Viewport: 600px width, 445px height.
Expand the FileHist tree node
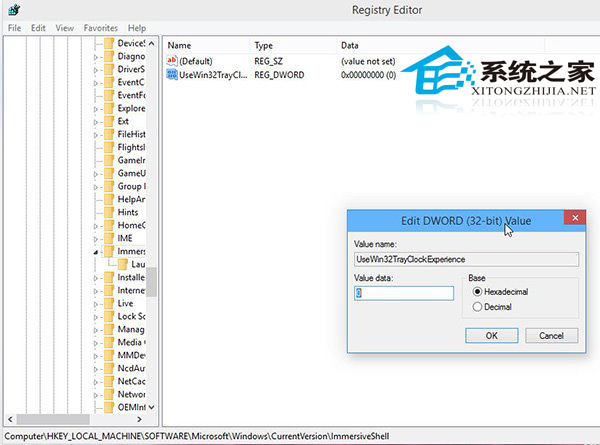point(96,135)
